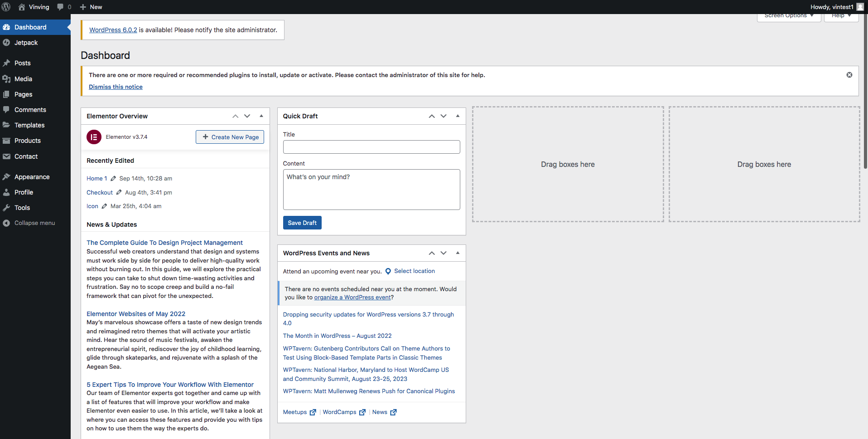Screen dimensions: 868x439
Task: Open Comments in the sidebar
Action: [x=35, y=110]
